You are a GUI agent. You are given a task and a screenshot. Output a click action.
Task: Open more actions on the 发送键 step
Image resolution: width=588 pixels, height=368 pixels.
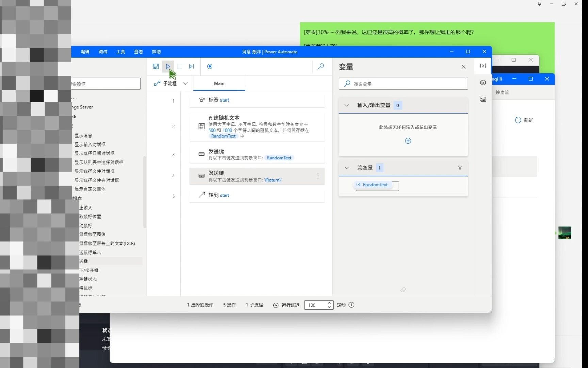coord(318,176)
